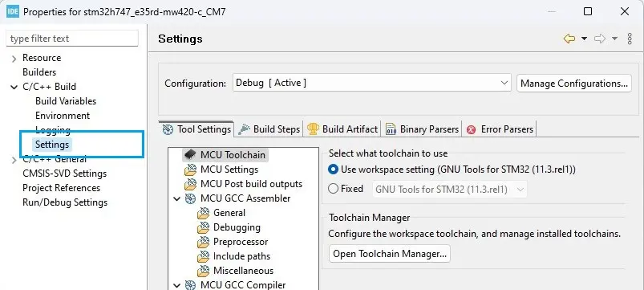Collapse the C/C++ Build tree node

pos(14,88)
